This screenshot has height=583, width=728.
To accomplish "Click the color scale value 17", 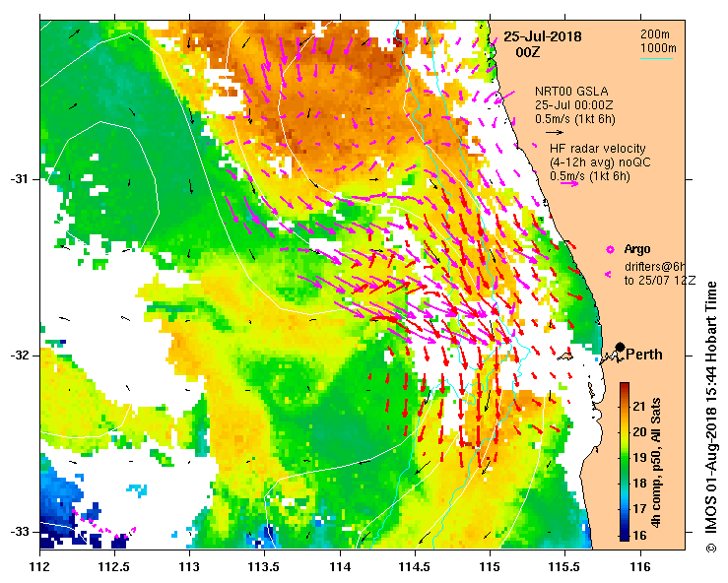I will (x=639, y=509).
